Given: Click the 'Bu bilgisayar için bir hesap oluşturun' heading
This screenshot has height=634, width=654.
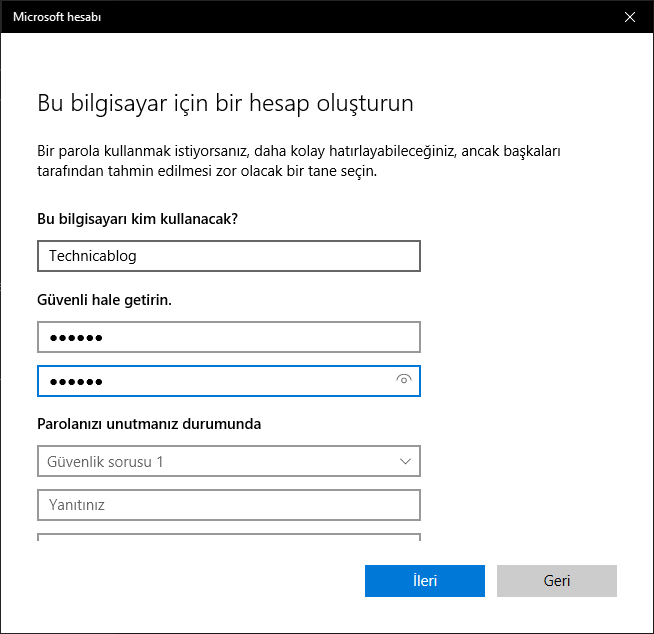Looking at the screenshot, I should (x=225, y=103).
